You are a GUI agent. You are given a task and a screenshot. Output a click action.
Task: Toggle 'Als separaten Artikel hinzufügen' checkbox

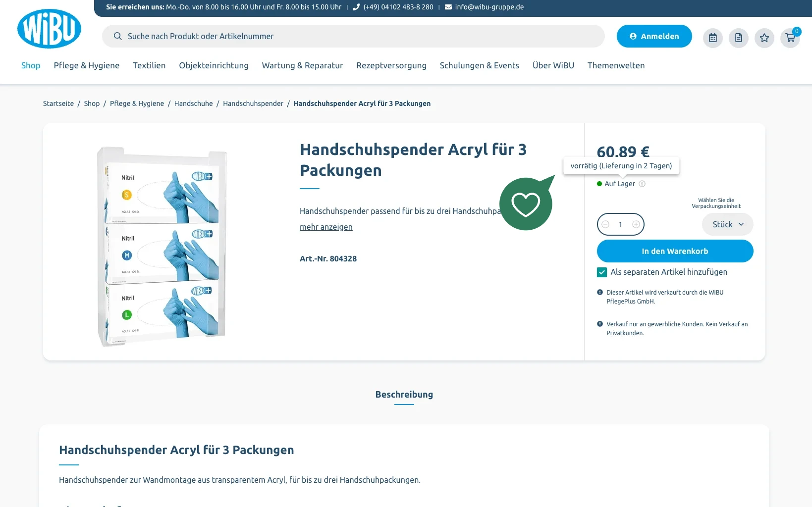click(x=602, y=272)
